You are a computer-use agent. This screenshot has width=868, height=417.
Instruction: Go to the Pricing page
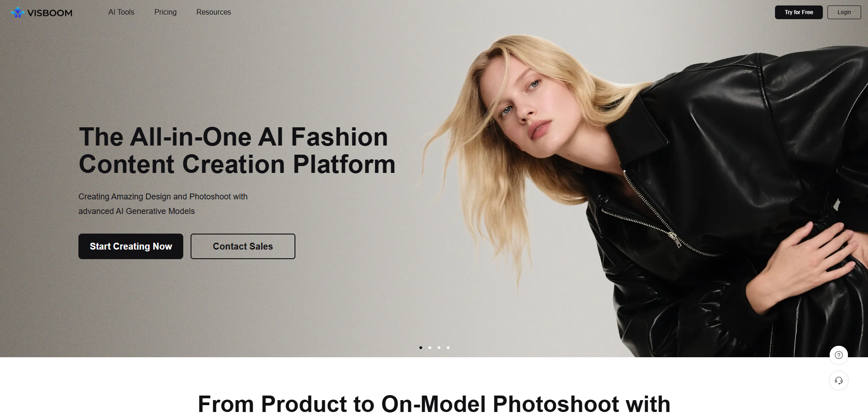click(x=165, y=12)
